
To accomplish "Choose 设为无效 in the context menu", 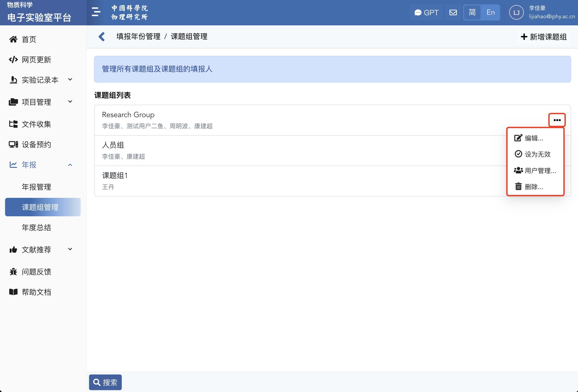I will [535, 154].
